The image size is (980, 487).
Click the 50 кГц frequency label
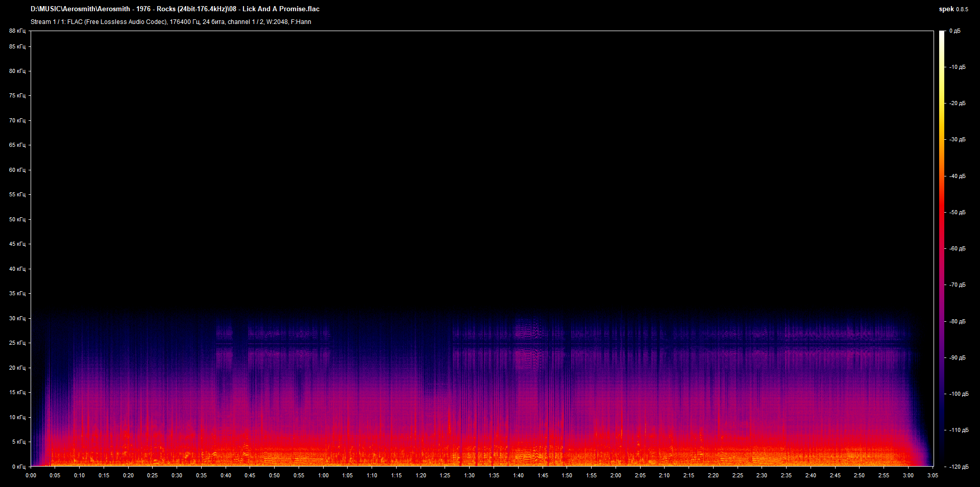pos(17,219)
